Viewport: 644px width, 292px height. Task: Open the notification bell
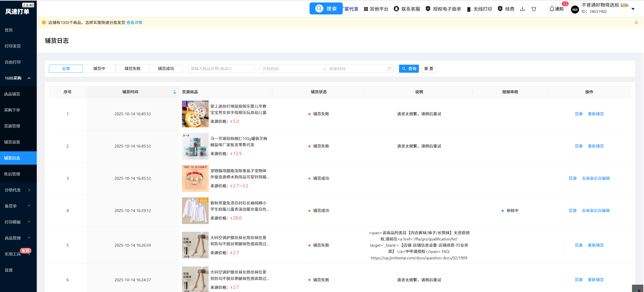point(552,9)
